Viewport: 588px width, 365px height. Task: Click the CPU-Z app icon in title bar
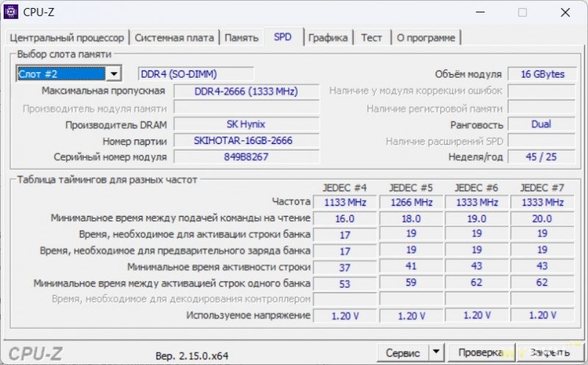coord(11,12)
